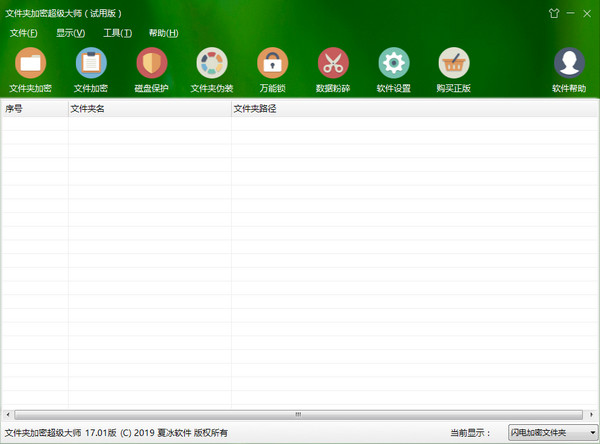
Task: Open the 工具(T) menu
Action: 117,33
